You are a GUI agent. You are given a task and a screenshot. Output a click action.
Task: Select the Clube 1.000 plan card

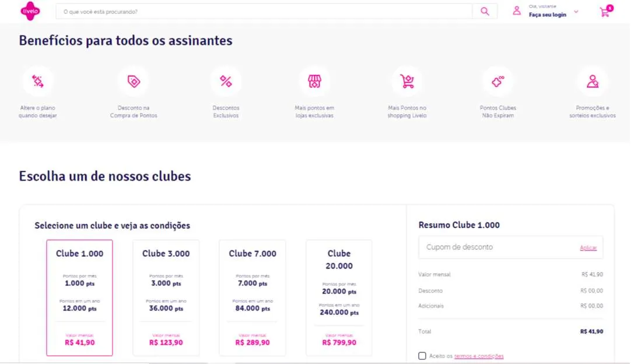tap(80, 298)
